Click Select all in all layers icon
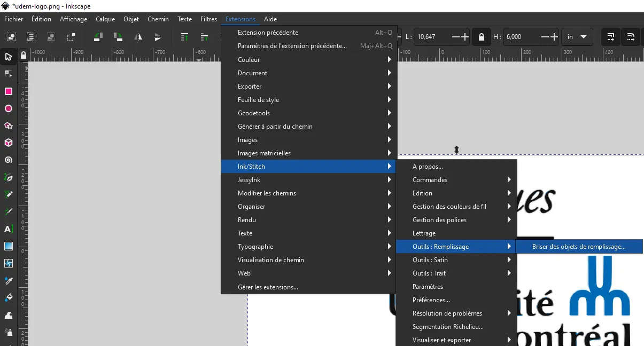Image resolution: width=644 pixels, height=346 pixels. [32, 37]
